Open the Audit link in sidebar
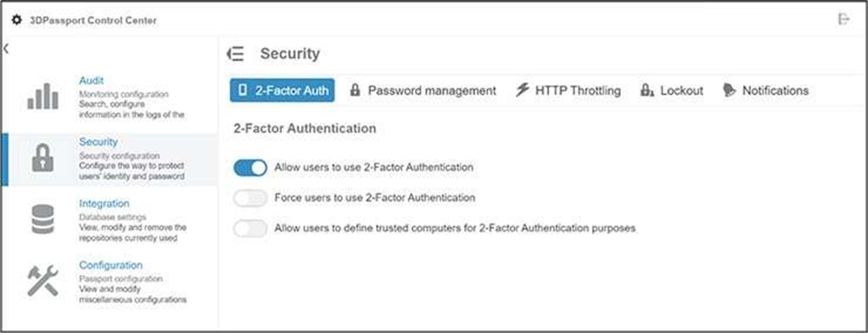 pyautogui.click(x=91, y=81)
